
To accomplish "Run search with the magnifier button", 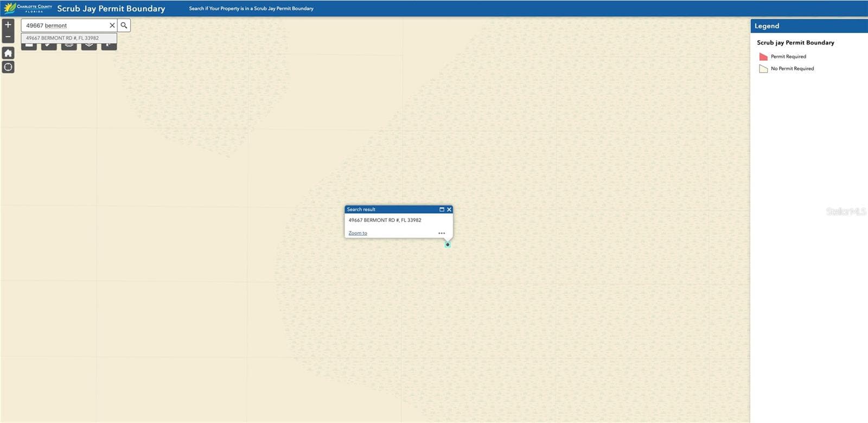I will click(124, 25).
